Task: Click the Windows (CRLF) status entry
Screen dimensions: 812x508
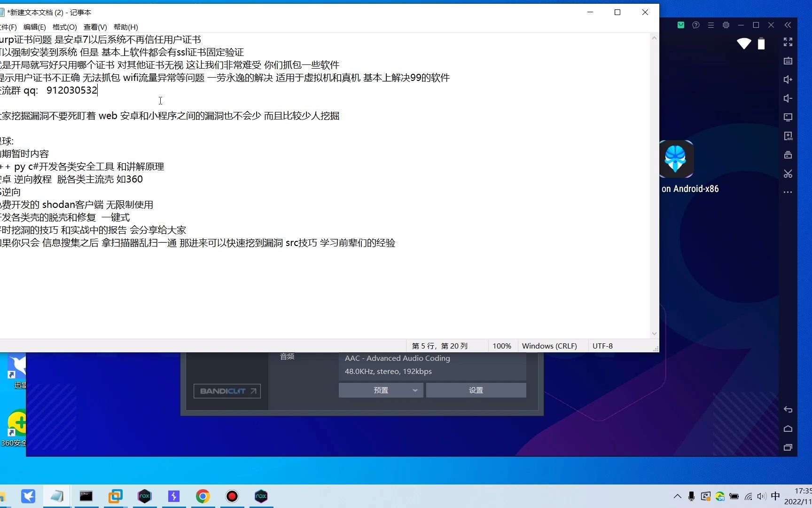Action: pyautogui.click(x=549, y=346)
